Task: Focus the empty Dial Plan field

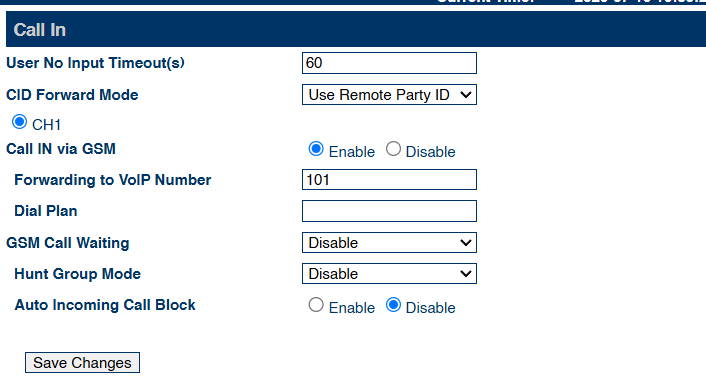Action: (389, 211)
